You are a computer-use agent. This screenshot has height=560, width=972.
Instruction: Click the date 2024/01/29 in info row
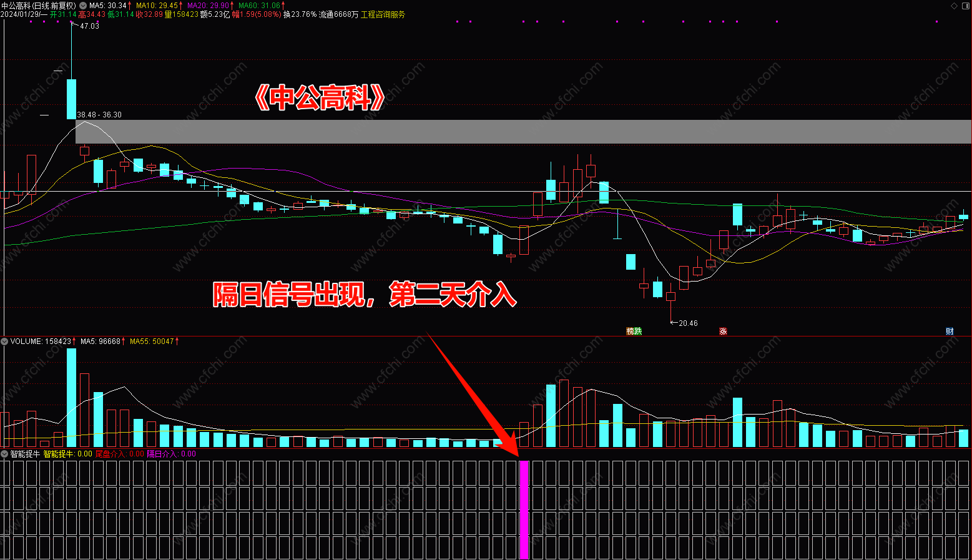(x=21, y=14)
